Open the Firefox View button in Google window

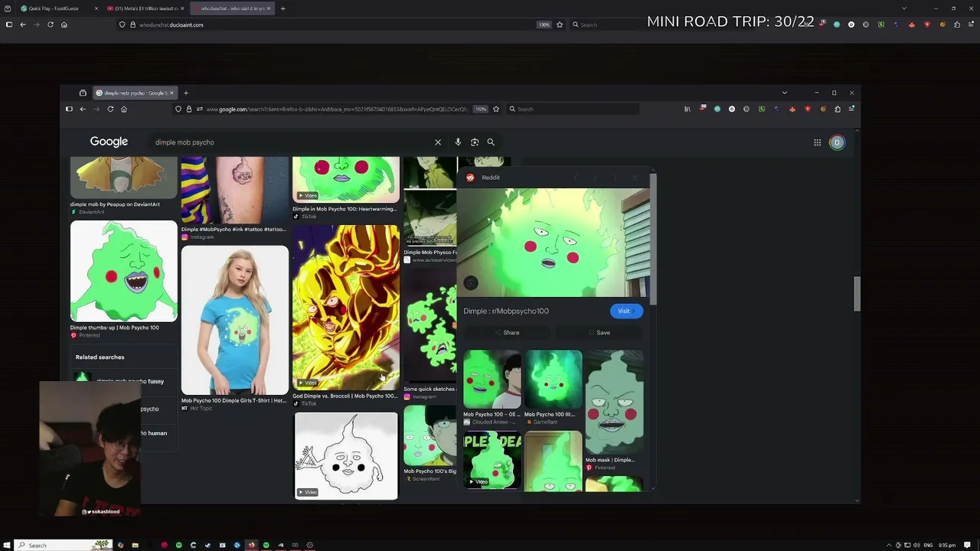pyautogui.click(x=83, y=93)
